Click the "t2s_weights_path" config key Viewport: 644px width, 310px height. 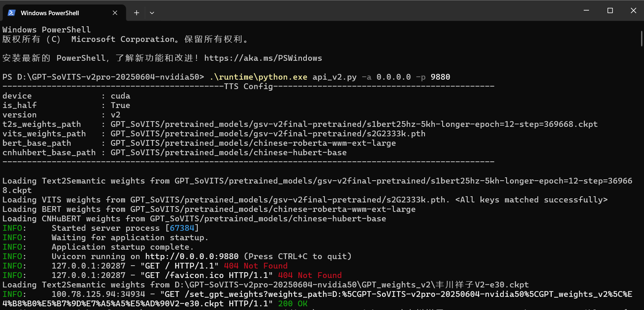(x=42, y=124)
